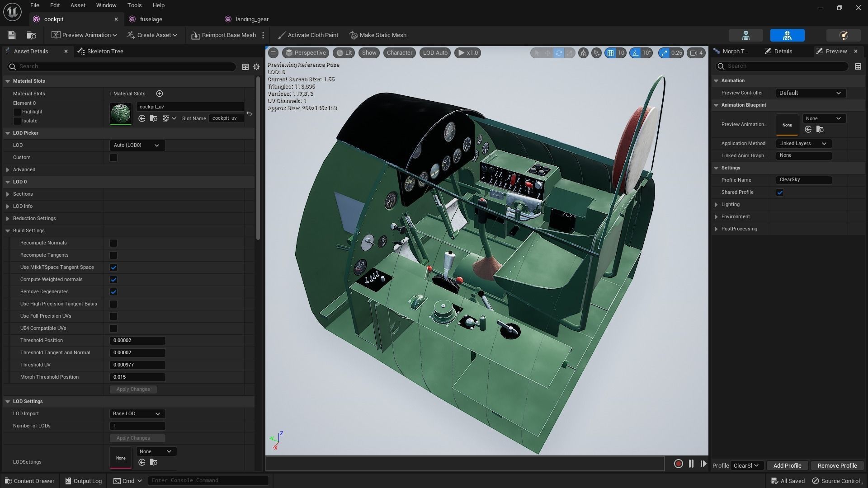Click the cockpit_uv material thumbnail
This screenshot has width=868, height=488.
point(121,114)
